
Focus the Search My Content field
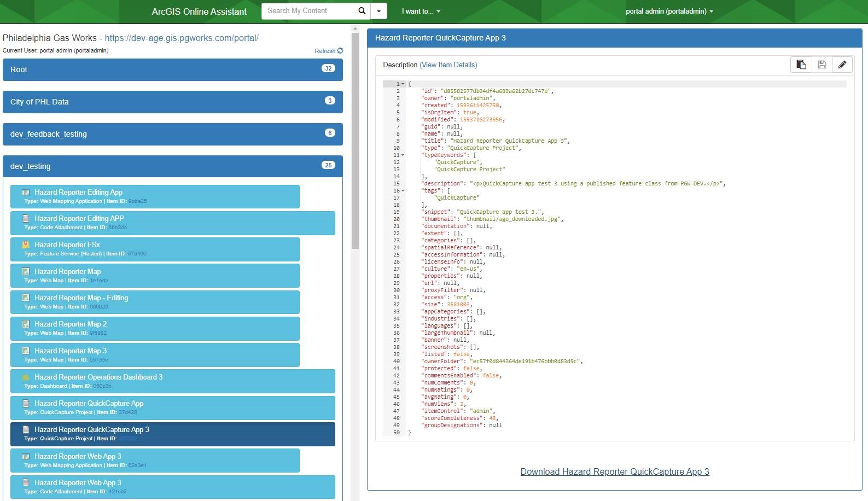point(309,11)
